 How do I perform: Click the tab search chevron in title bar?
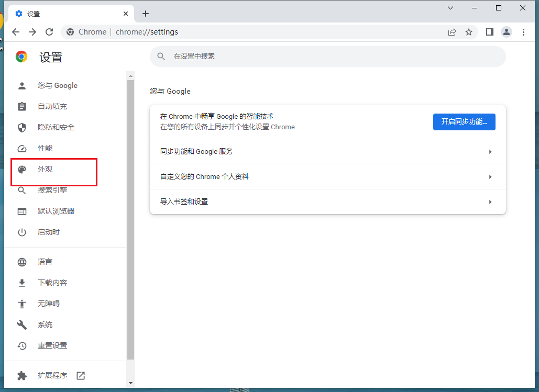pos(450,8)
